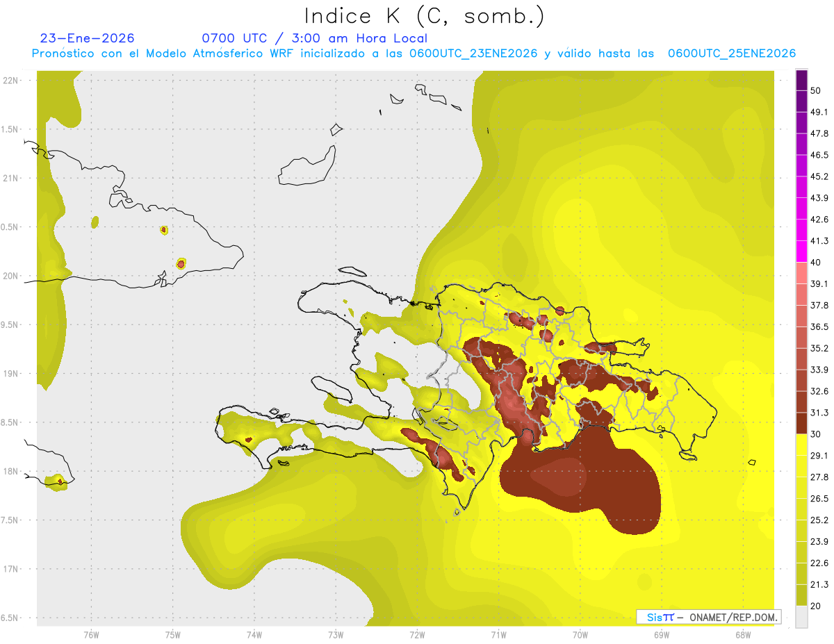Click the longitude label '68W'
Image resolution: width=834 pixels, height=644 pixels.
[743, 634]
